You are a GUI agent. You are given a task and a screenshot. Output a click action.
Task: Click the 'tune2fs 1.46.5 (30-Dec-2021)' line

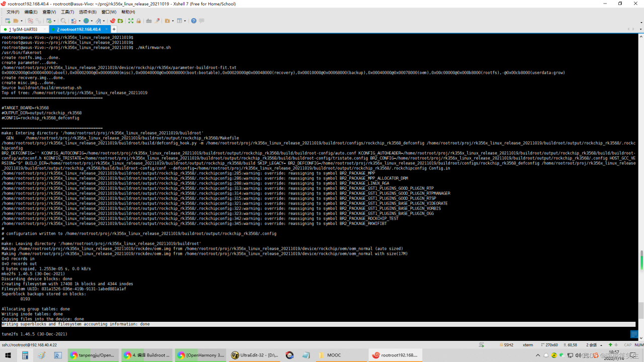point(34,334)
